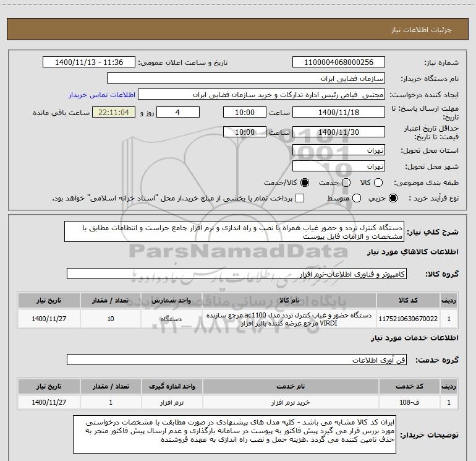The height and width of the screenshot is (461, 476).
Task: Click the need number field 1100004068000256
Action: click(339, 62)
